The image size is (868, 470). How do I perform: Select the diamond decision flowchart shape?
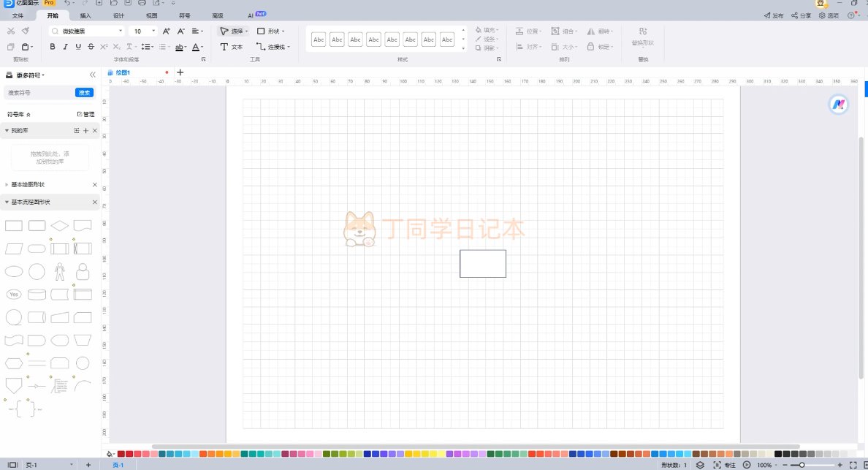(x=60, y=225)
